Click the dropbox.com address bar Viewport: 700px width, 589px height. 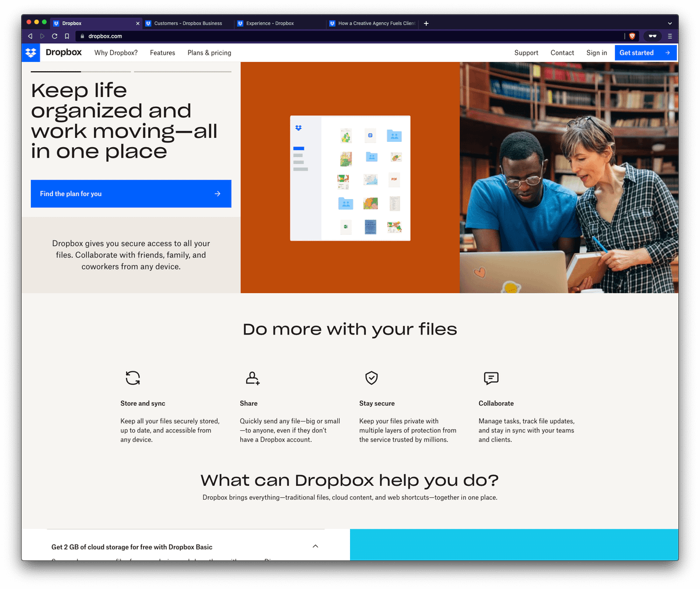coord(350,36)
